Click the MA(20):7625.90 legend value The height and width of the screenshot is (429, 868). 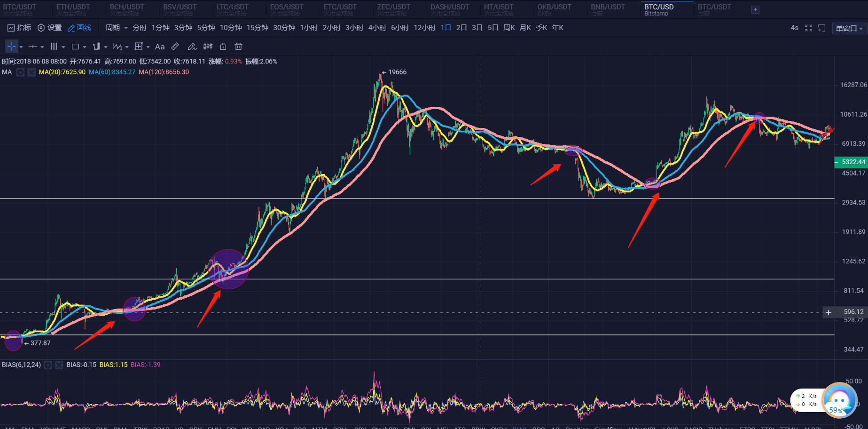[x=62, y=72]
